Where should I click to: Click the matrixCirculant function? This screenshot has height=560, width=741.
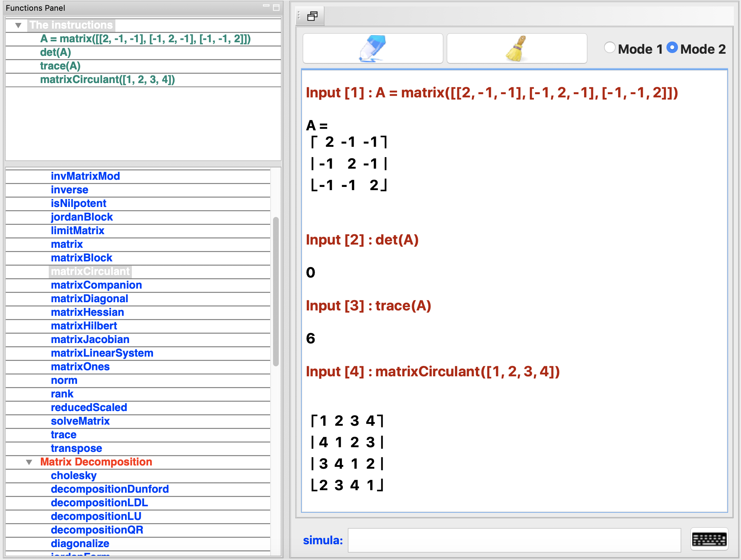click(90, 271)
